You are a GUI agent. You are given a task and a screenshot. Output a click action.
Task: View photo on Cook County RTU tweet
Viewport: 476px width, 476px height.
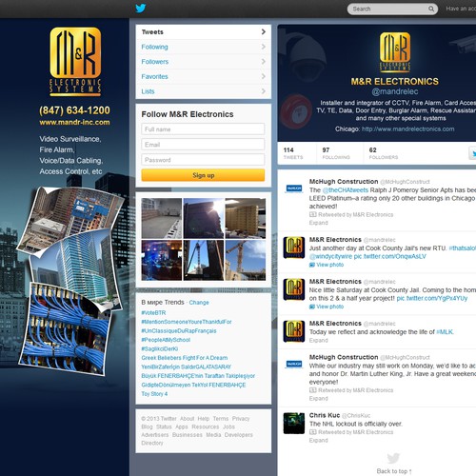(330, 265)
